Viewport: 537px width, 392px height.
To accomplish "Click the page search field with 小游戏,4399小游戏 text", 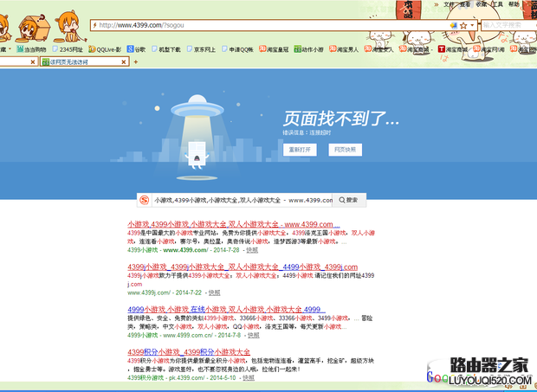I will [243, 200].
